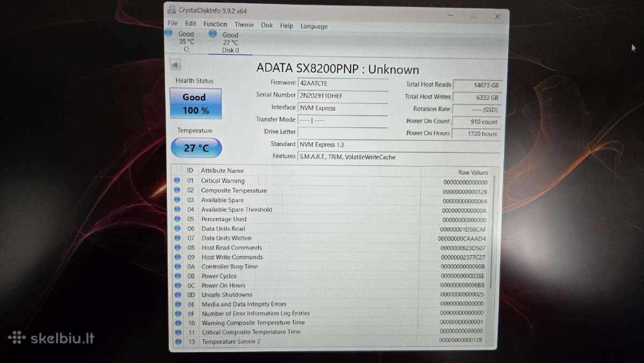Click the 27 °C temperature indicator
Viewport: 644px width, 363px height.
tap(196, 148)
